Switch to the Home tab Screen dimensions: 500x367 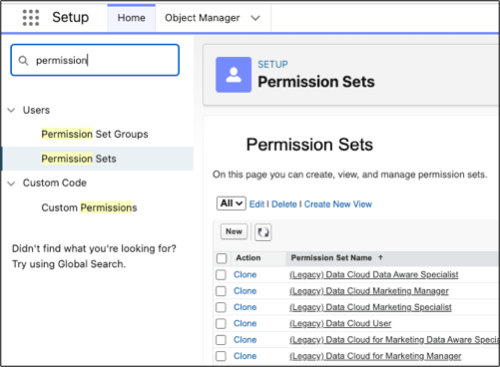131,18
